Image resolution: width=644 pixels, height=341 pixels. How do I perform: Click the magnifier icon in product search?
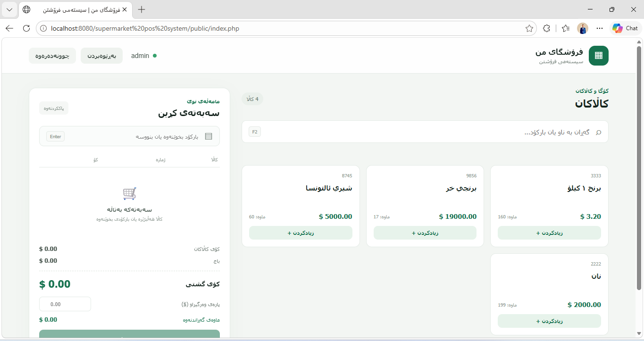(599, 133)
